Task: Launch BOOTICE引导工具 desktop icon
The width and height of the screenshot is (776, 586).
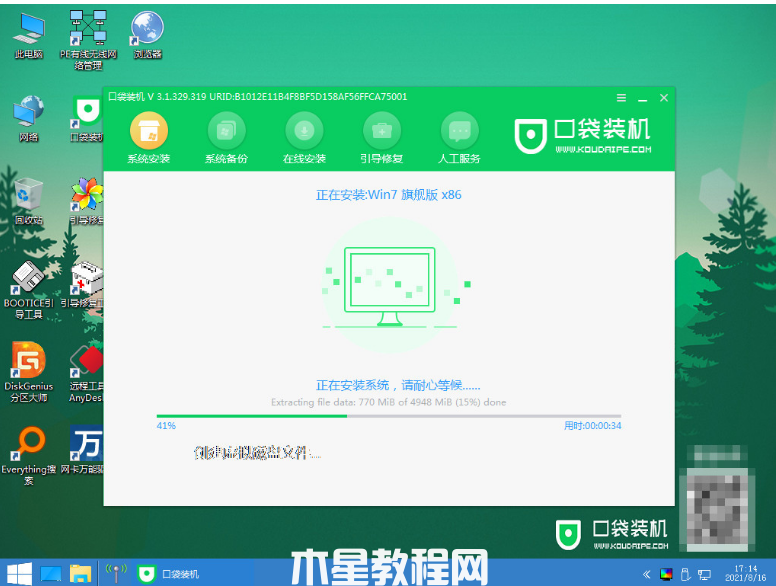Action: [x=29, y=290]
